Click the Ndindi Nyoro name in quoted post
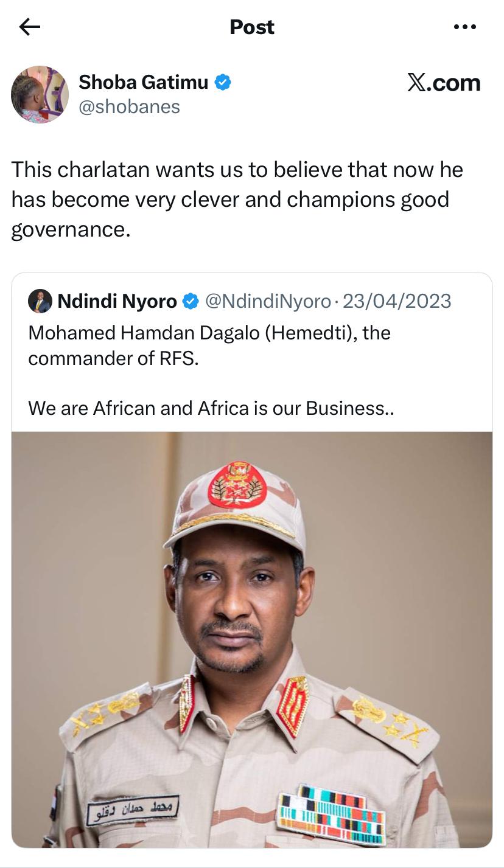The width and height of the screenshot is (504, 868). (x=117, y=301)
